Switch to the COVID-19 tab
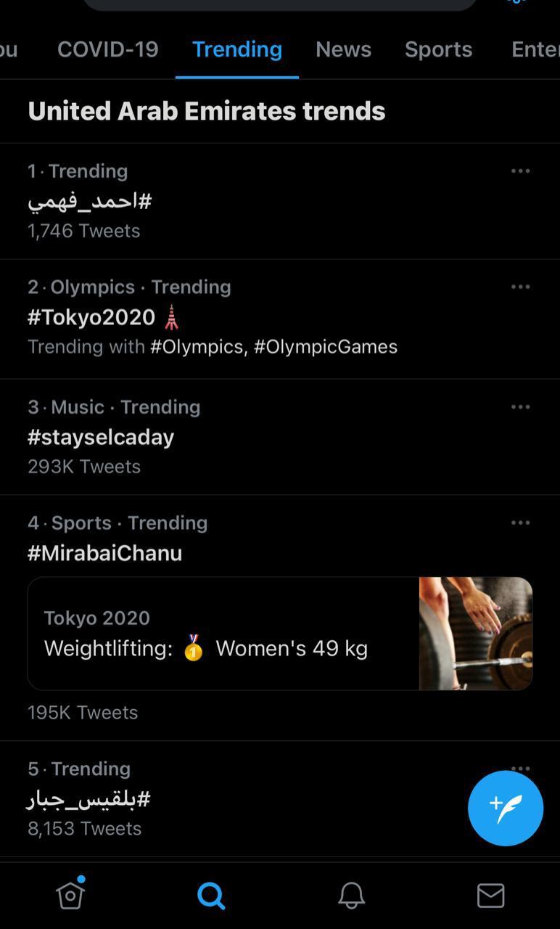Screen dimensions: 560x929 107,49
